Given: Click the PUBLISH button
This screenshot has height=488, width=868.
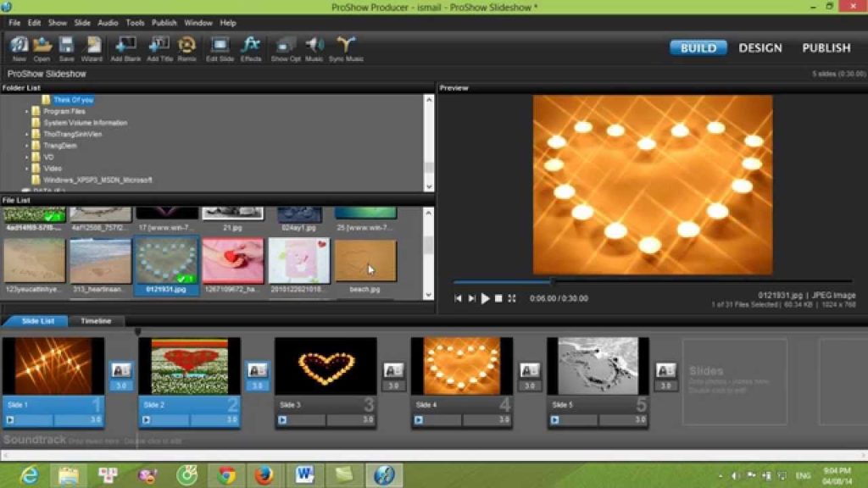Looking at the screenshot, I should 825,48.
